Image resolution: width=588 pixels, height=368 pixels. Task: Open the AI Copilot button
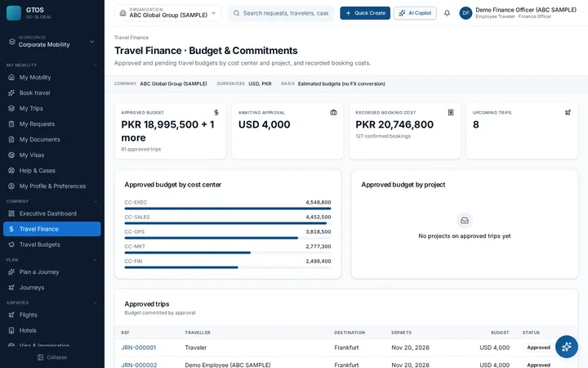tap(415, 13)
